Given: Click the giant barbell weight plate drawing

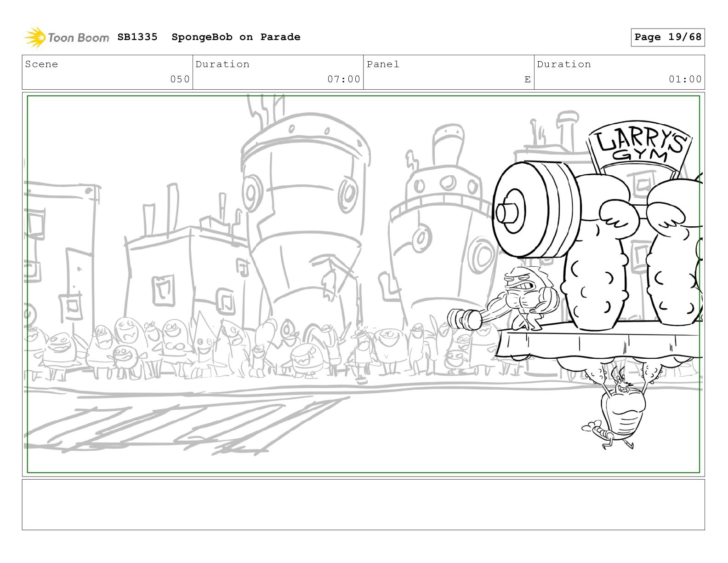Looking at the screenshot, I should point(537,209).
